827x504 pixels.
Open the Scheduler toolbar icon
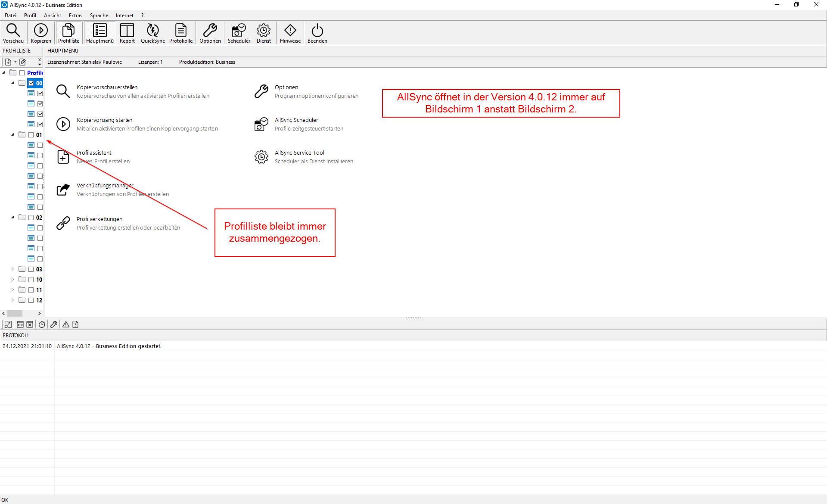[x=239, y=33]
